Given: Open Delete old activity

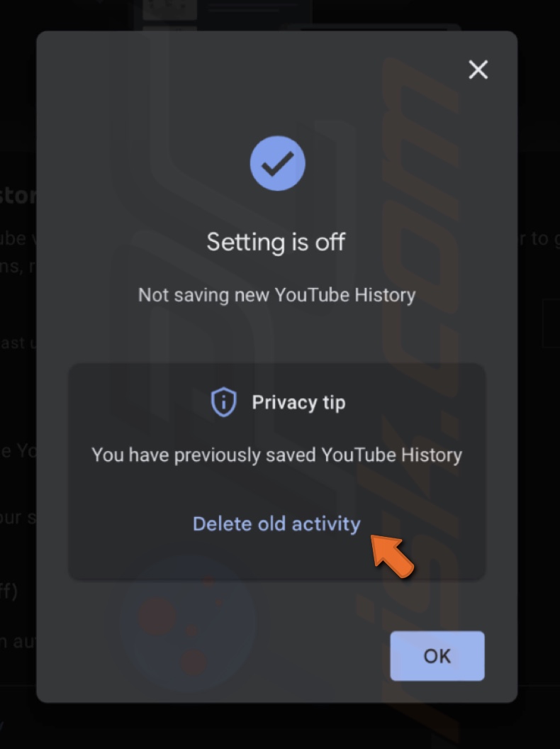Looking at the screenshot, I should (276, 523).
